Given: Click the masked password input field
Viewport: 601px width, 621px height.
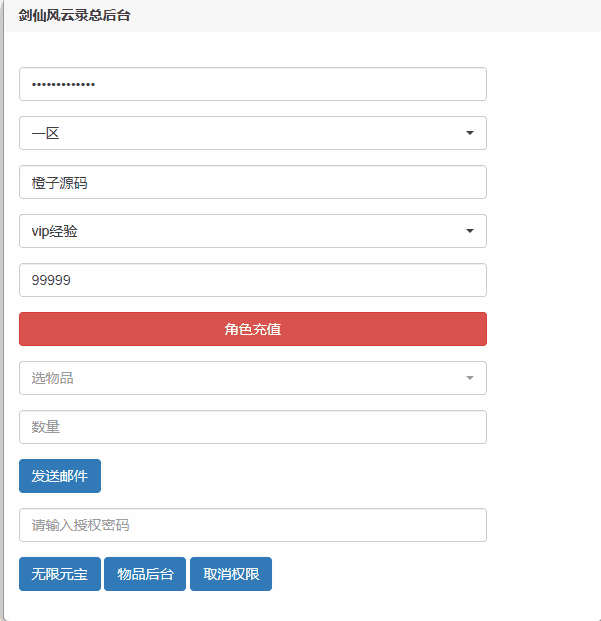Looking at the screenshot, I should [x=252, y=84].
